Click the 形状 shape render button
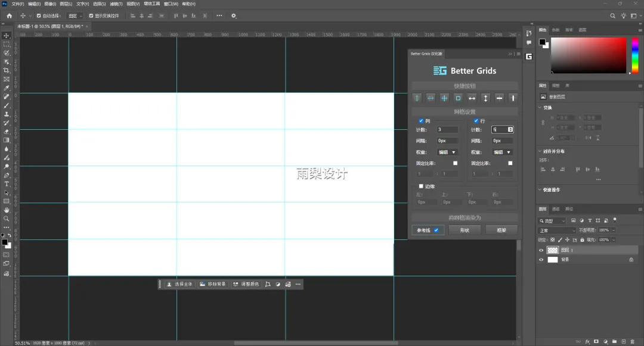This screenshot has height=346, width=644. [x=465, y=230]
